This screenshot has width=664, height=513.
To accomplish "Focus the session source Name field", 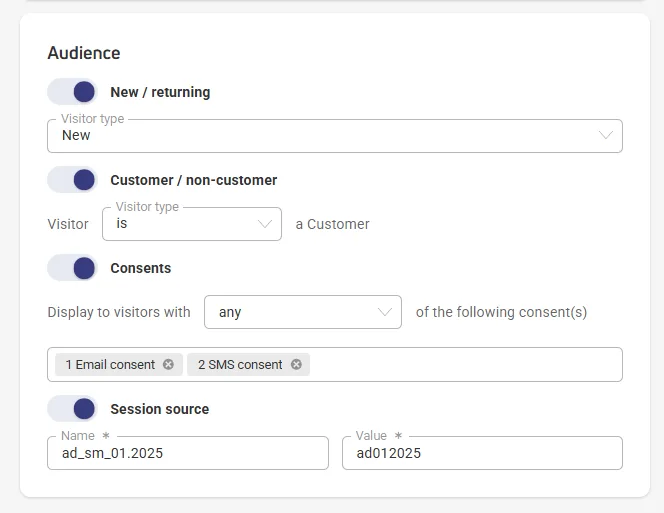I will pos(188,453).
